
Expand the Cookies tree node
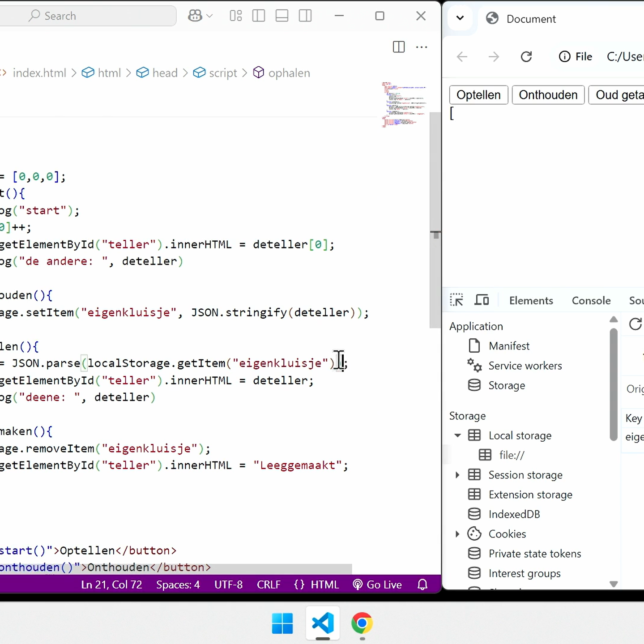(457, 534)
